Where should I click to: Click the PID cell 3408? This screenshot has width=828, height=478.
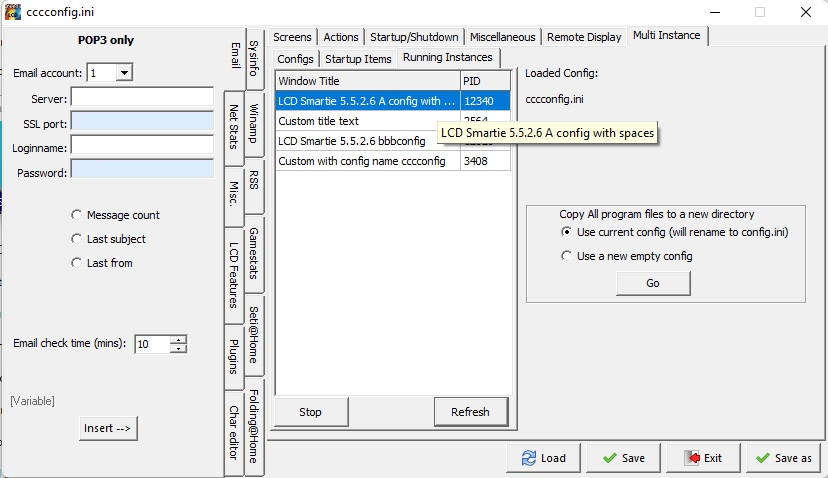(x=485, y=161)
